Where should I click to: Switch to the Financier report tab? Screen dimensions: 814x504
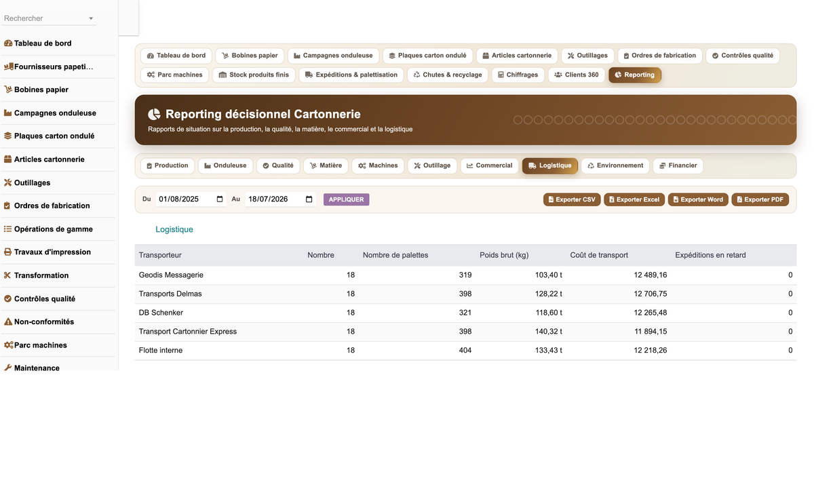pos(678,166)
